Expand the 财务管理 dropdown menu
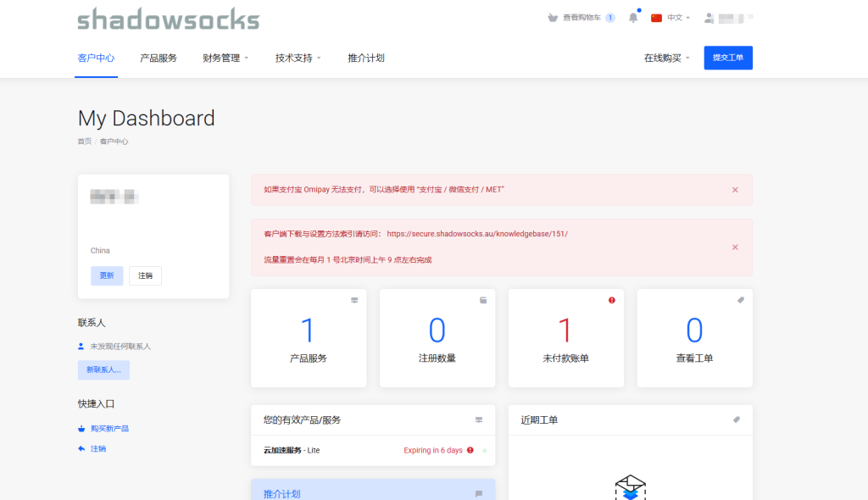This screenshot has width=868, height=500. click(x=225, y=58)
